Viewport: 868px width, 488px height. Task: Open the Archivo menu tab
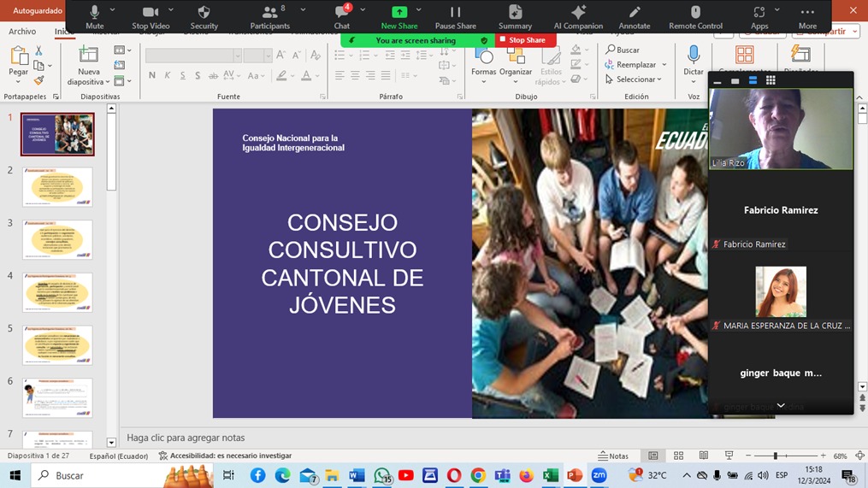[x=22, y=32]
